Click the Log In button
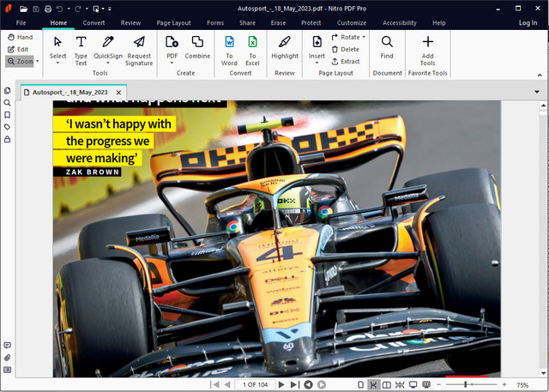This screenshot has height=392, width=549. click(x=528, y=22)
